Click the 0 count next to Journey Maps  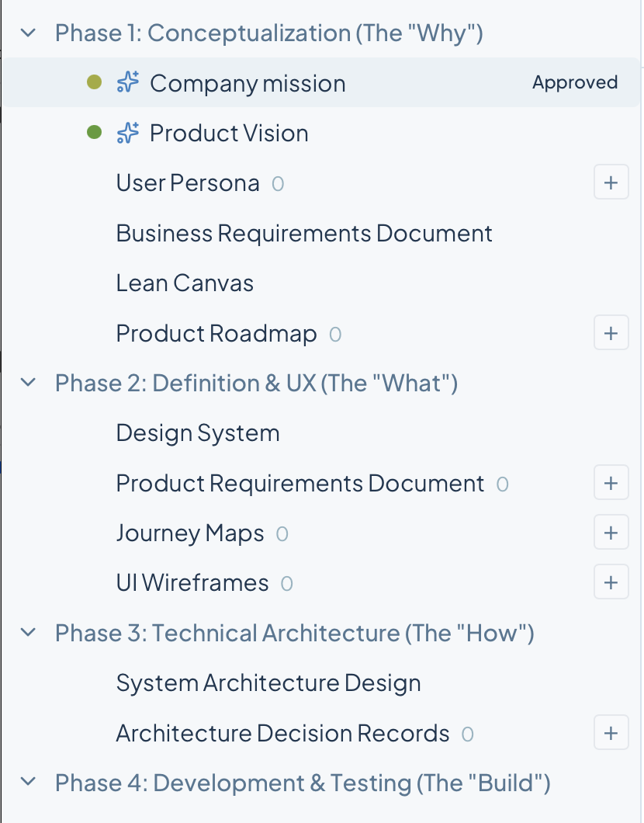pos(282,534)
